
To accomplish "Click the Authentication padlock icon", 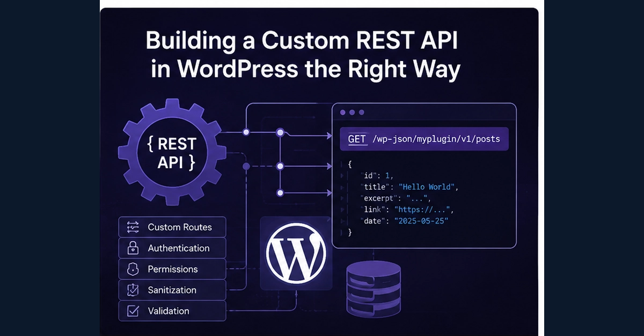I will (133, 248).
